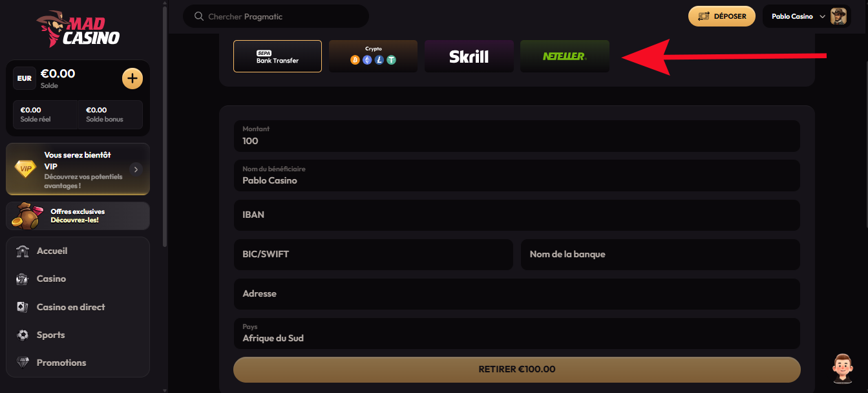Click the IBAN input field
The image size is (868, 393).
tap(517, 215)
